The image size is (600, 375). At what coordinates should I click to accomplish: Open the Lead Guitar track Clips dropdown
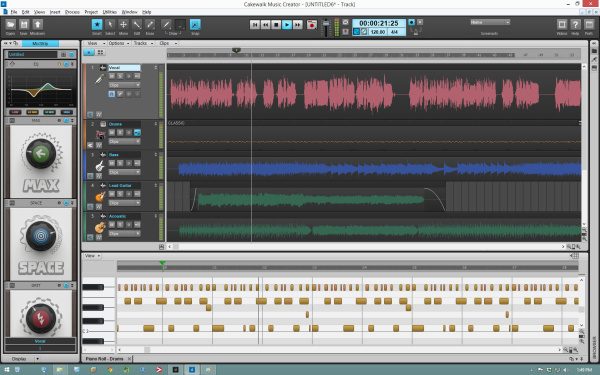pyautogui.click(x=124, y=203)
